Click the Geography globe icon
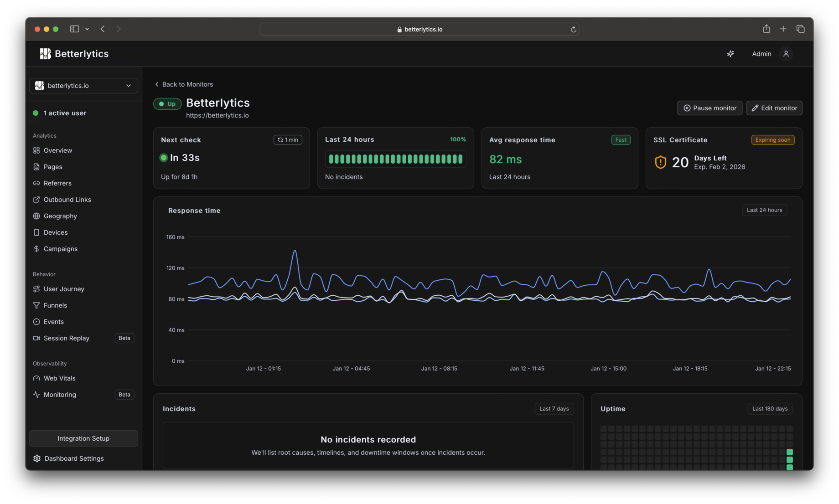 click(36, 216)
